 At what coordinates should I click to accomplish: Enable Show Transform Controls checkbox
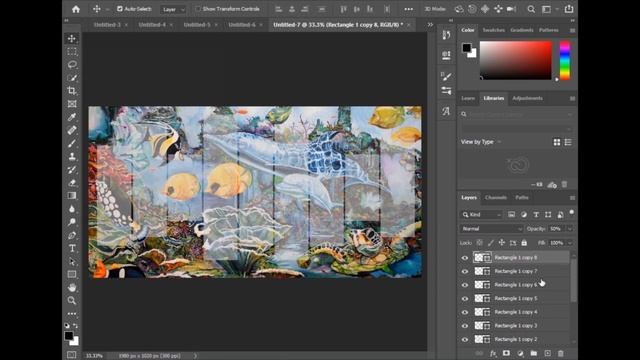198,9
